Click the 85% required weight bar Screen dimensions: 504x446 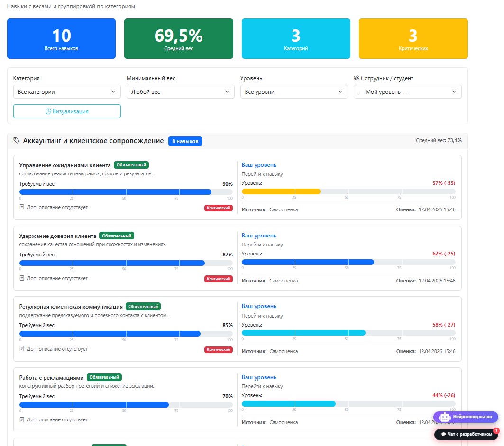tap(126, 334)
